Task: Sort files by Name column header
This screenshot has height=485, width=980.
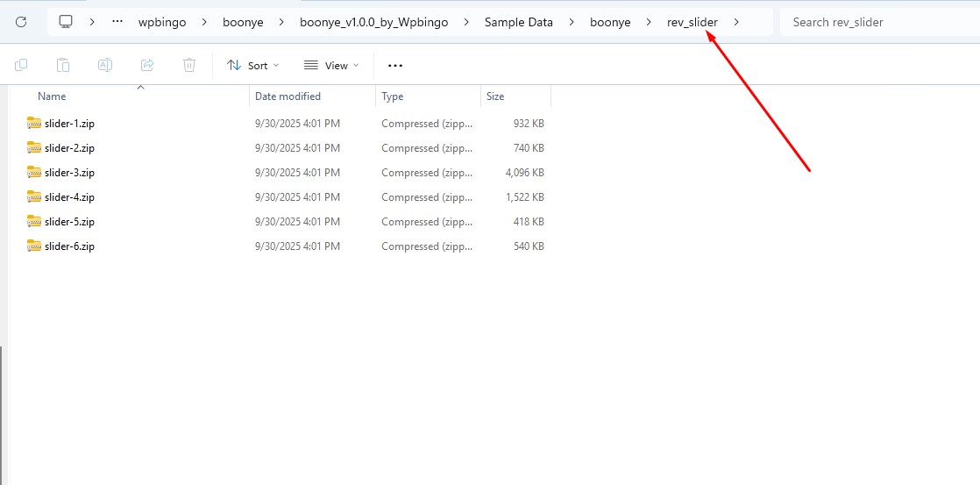Action: 52,96
